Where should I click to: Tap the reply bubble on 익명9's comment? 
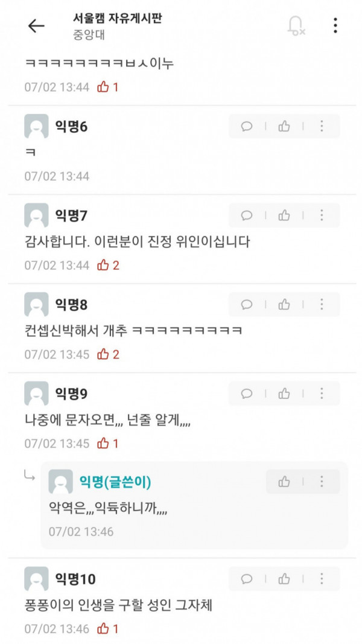pyautogui.click(x=247, y=394)
